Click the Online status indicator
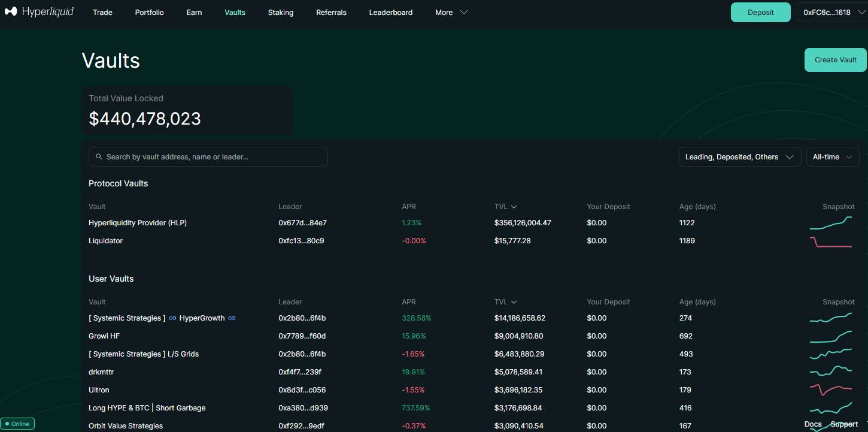The width and height of the screenshot is (868, 432). 17,424
